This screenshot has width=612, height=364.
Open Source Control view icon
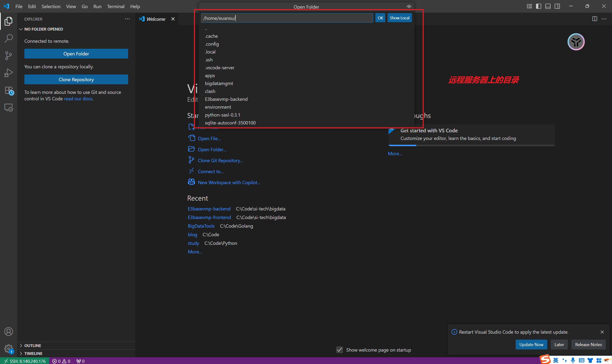tap(9, 55)
